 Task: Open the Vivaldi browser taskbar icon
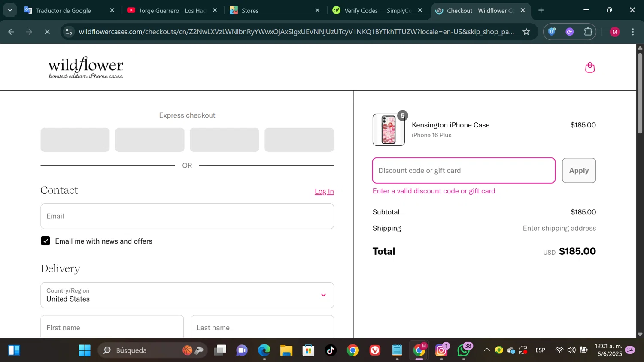(375, 350)
